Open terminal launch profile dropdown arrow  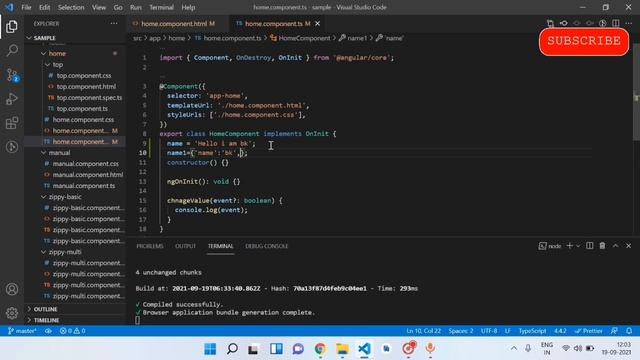(578, 246)
